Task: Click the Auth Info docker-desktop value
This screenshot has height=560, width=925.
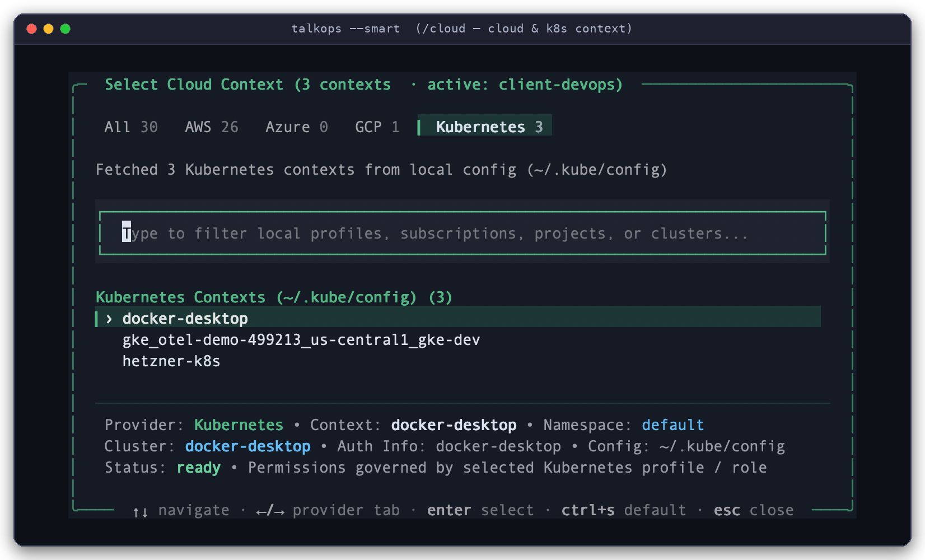Action: pos(498,446)
